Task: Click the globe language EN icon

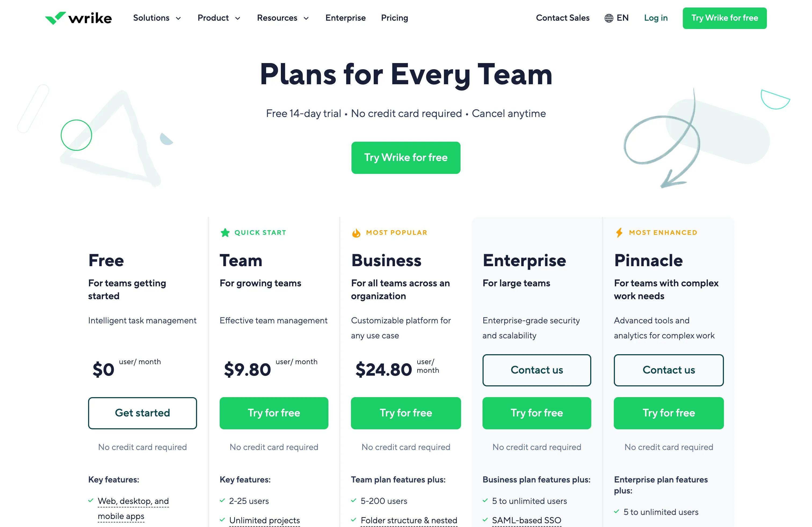Action: (615, 18)
